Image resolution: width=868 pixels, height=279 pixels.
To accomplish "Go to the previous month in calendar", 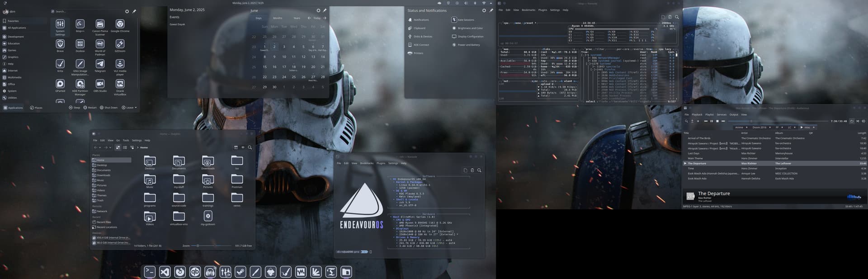I will (x=309, y=18).
